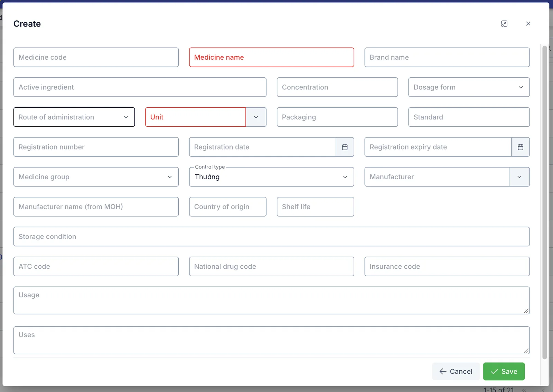Open Registration expiry date calendar picker
Viewport: 553px width, 392px height.
[x=521, y=147]
